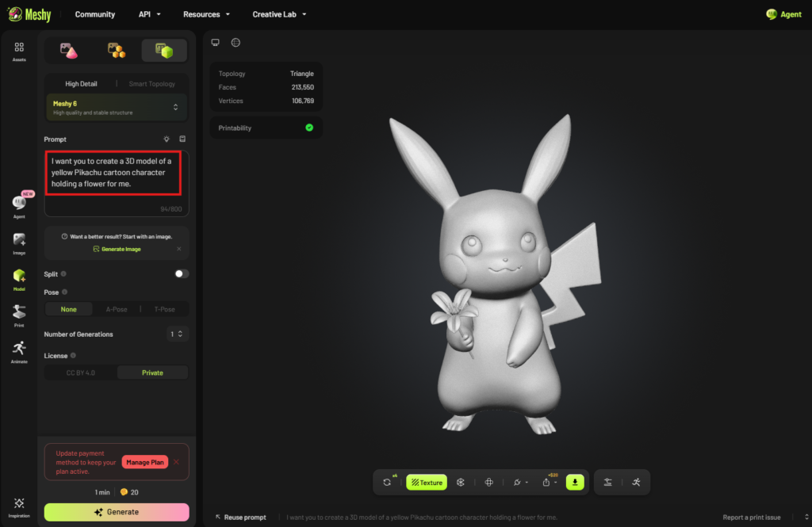Open the API dropdown menu
The height and width of the screenshot is (527, 812).
click(149, 14)
